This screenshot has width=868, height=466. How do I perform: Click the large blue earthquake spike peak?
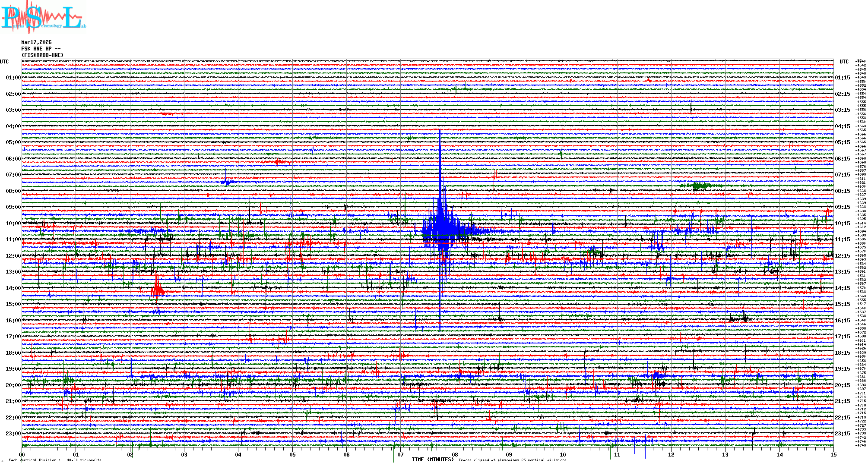(440, 132)
